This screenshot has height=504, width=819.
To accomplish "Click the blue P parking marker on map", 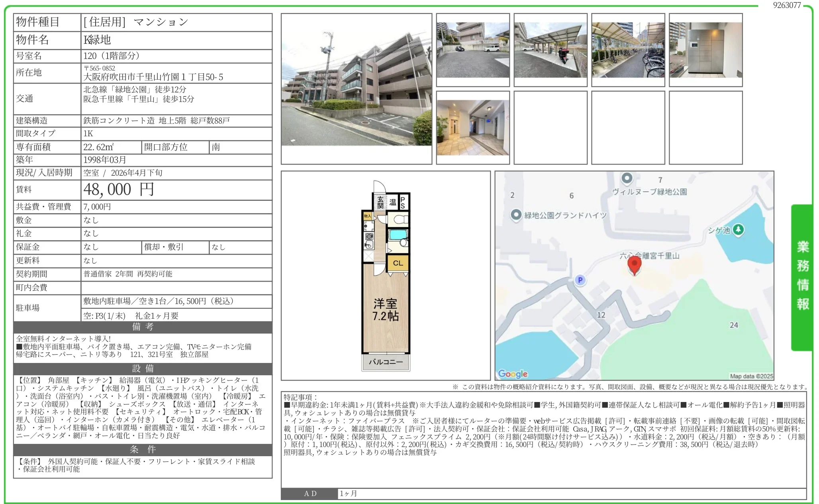I will click(580, 280).
